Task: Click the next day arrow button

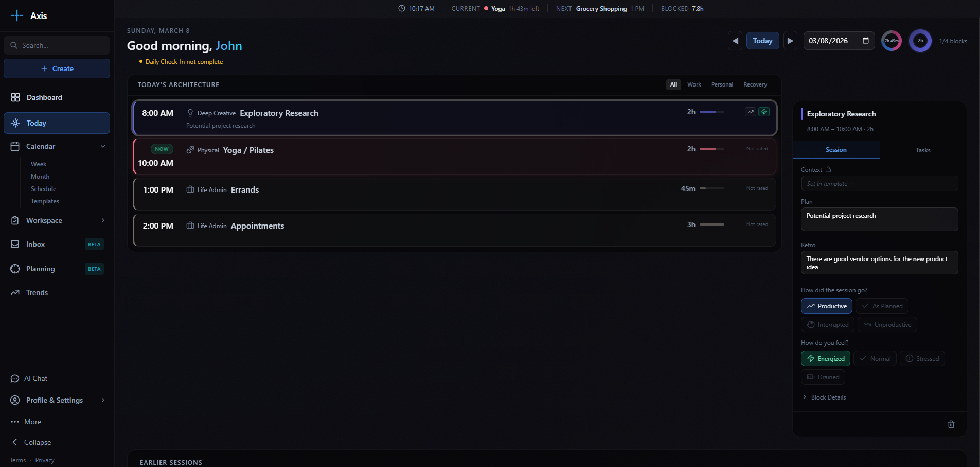Action: tap(790, 41)
